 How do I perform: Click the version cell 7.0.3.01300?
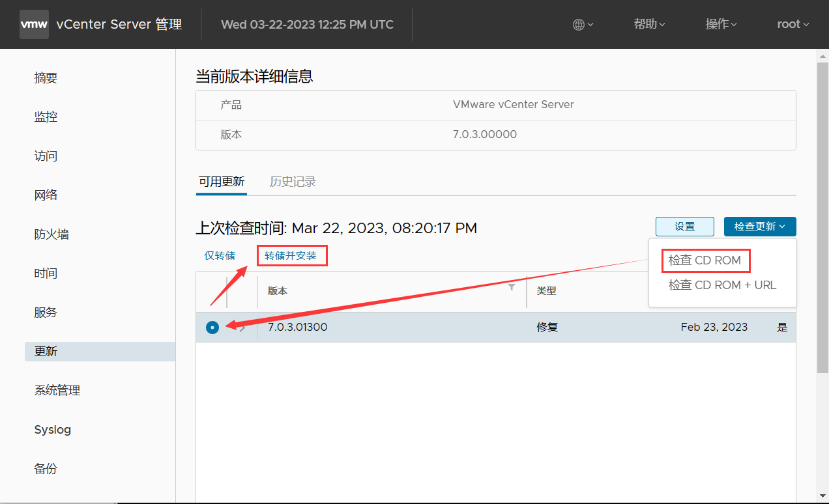coord(298,327)
